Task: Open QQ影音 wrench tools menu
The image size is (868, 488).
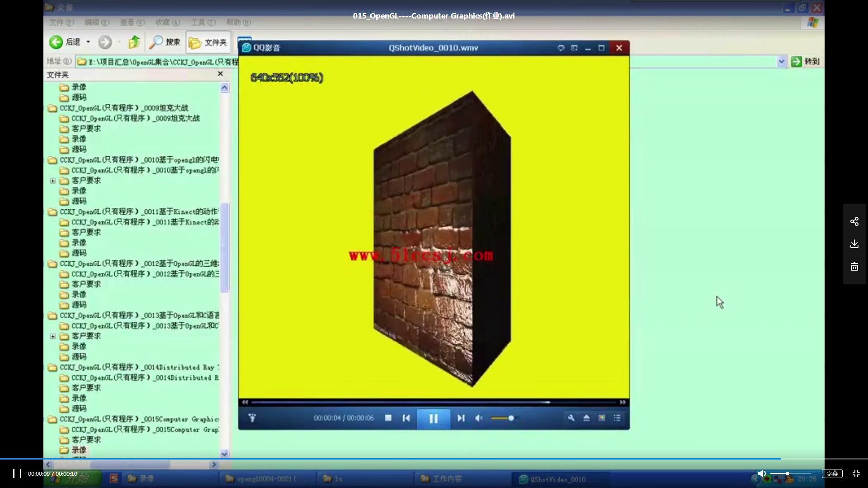Action: click(571, 418)
